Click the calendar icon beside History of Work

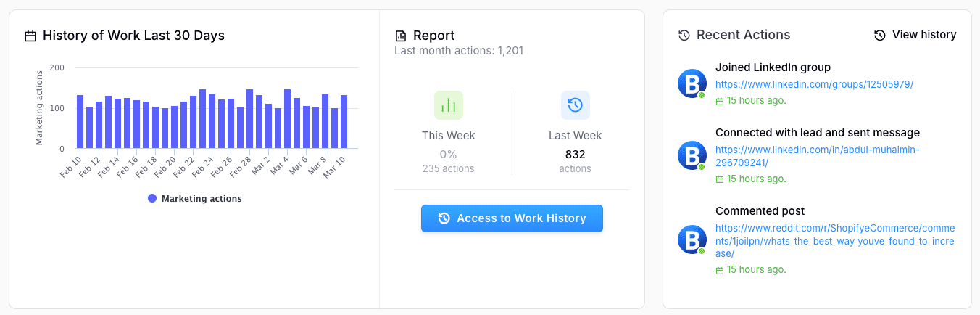coord(30,36)
